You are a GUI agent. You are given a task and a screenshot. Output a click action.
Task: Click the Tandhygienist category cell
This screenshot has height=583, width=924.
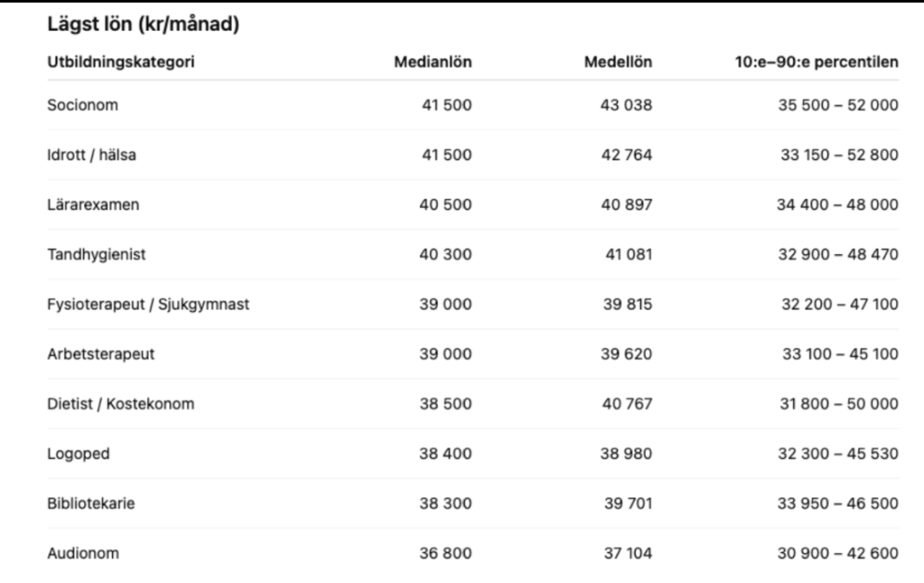pos(97,254)
